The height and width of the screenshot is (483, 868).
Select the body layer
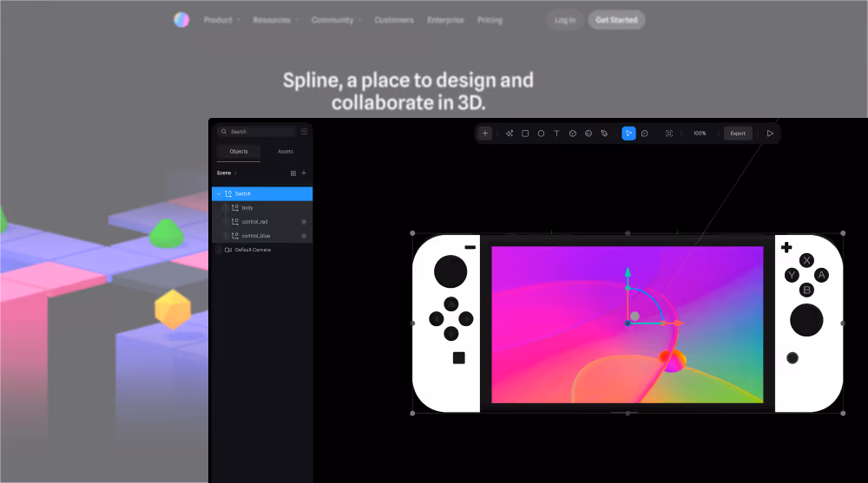[262, 208]
